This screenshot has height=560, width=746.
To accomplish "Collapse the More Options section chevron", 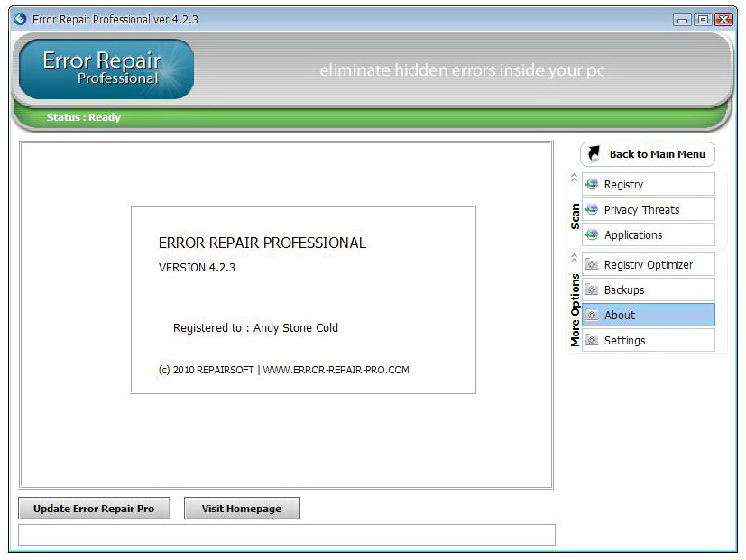I will 575,258.
